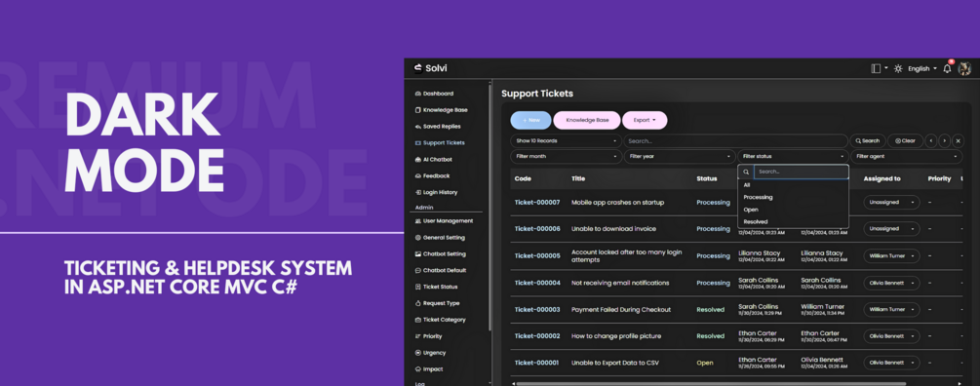Screen dimensions: 980x386
Task: Open Assigned to dropdown for Ticket-000007
Action: pyautogui.click(x=891, y=203)
